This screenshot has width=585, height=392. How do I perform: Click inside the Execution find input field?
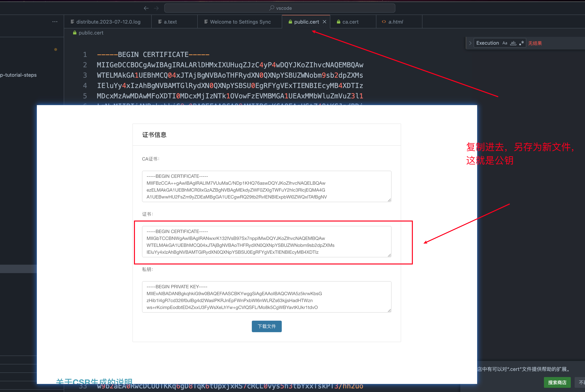[x=487, y=43]
